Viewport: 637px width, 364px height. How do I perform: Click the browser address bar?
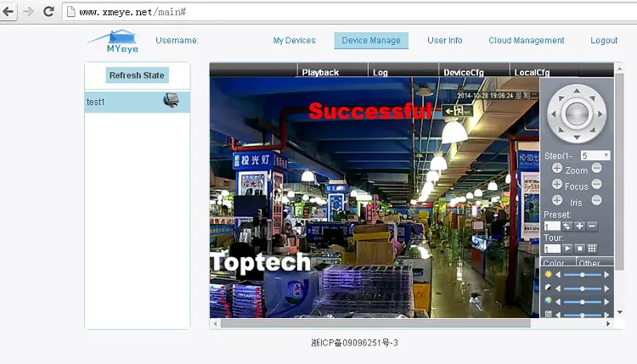pos(349,12)
